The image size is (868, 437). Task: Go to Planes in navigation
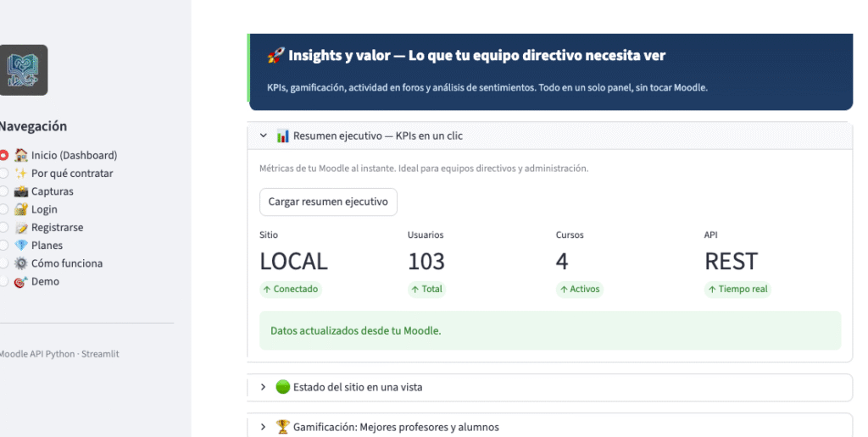(47, 246)
